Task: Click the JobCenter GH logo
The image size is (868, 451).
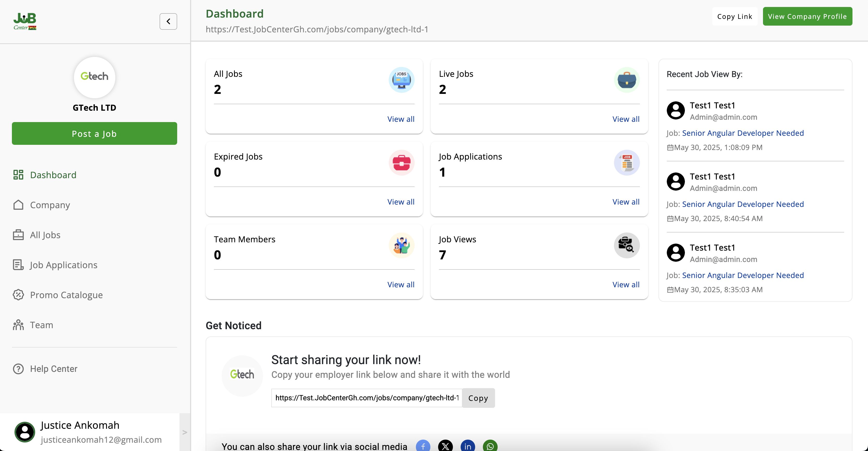Action: point(25,21)
